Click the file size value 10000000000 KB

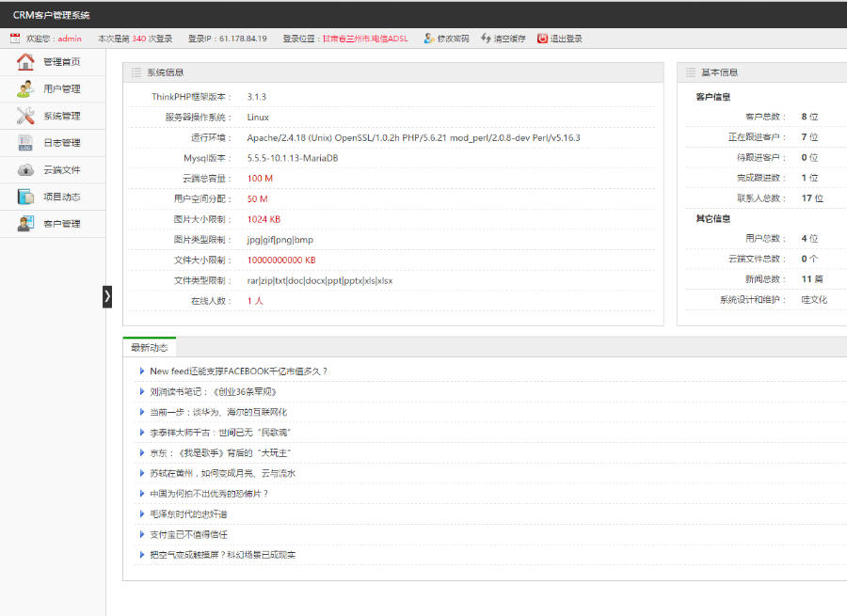click(280, 261)
